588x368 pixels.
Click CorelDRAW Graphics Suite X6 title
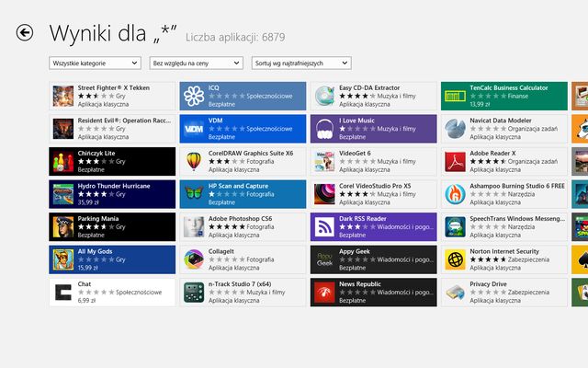251,154
